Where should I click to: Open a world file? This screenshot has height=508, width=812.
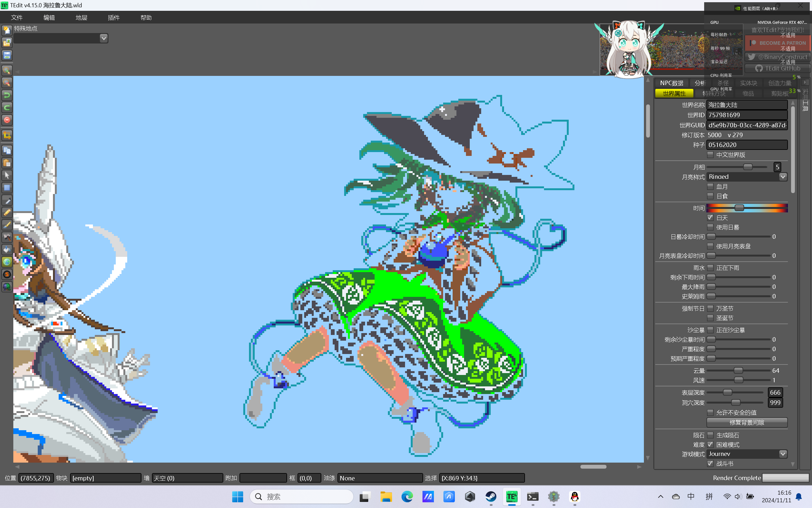click(x=7, y=43)
